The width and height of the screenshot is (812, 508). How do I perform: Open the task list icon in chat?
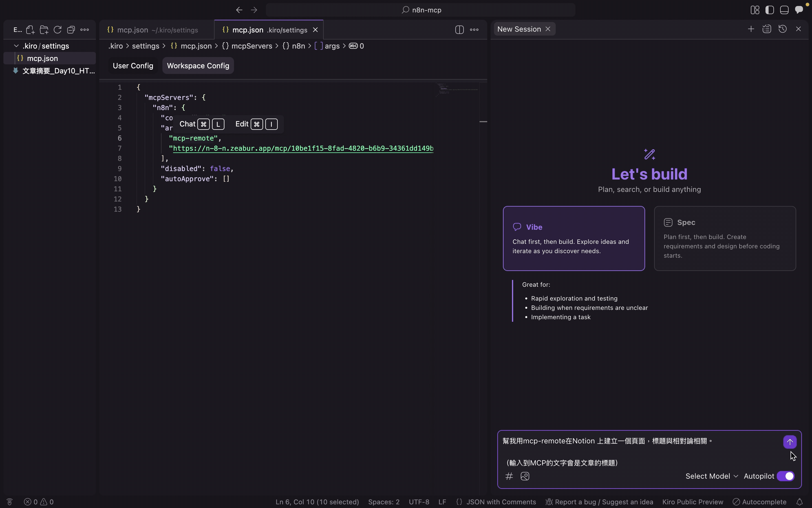pos(767,29)
